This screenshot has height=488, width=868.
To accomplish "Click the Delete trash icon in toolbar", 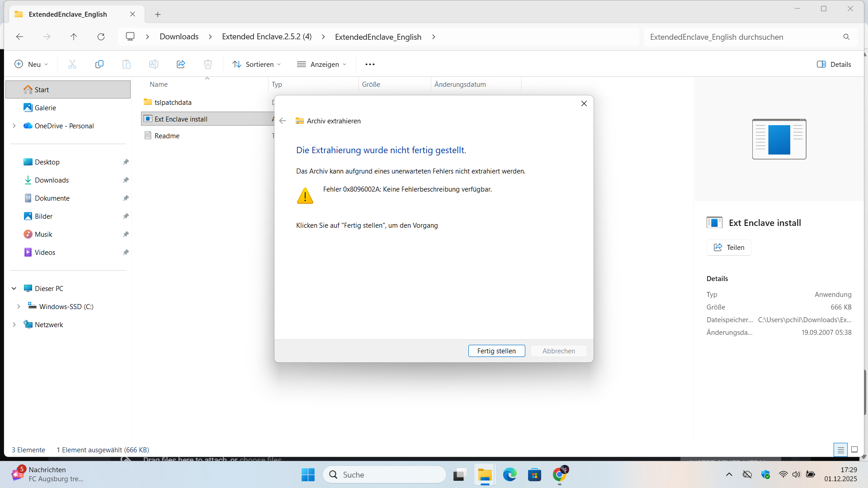I will [208, 64].
